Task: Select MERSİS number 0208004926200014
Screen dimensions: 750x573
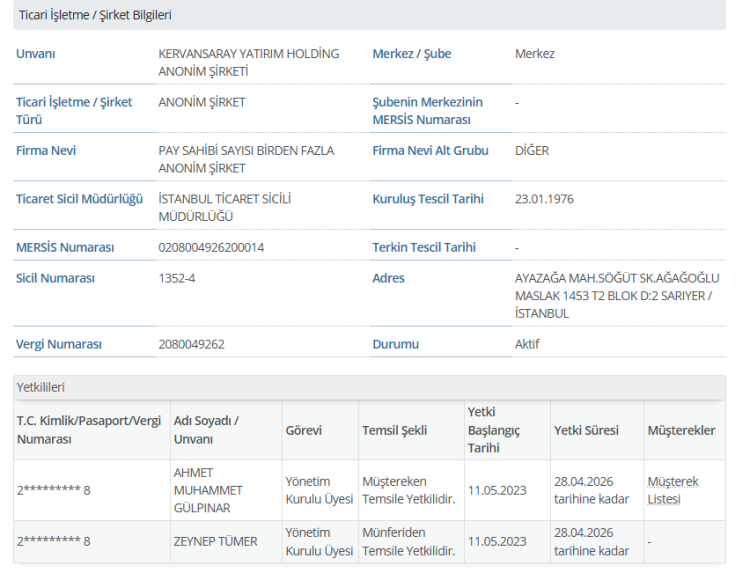Action: (211, 247)
